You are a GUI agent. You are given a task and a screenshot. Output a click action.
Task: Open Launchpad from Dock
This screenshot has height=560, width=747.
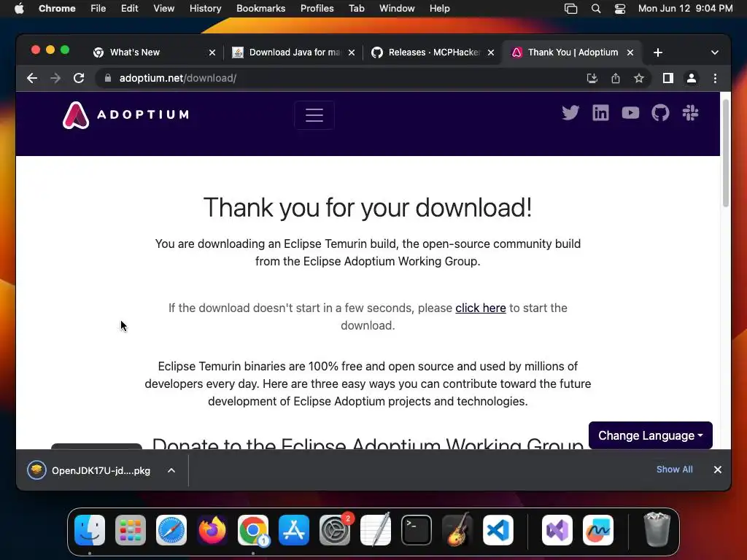point(131,530)
